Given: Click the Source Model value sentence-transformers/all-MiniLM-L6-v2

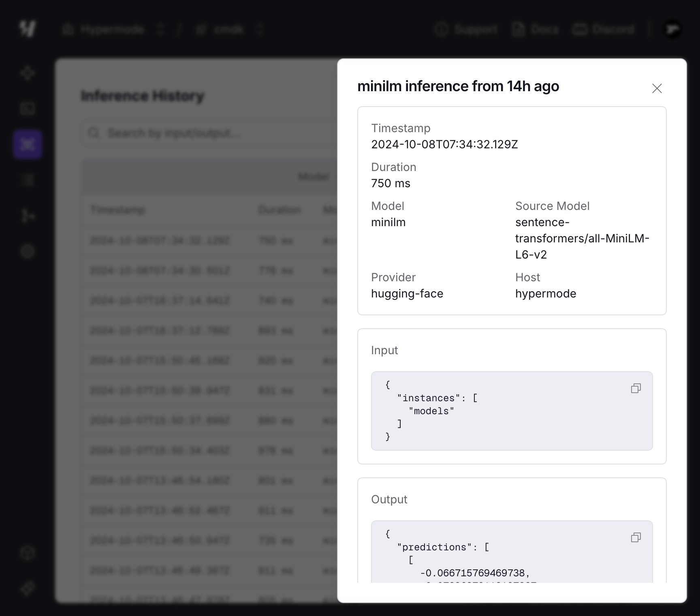Looking at the screenshot, I should tap(582, 238).
